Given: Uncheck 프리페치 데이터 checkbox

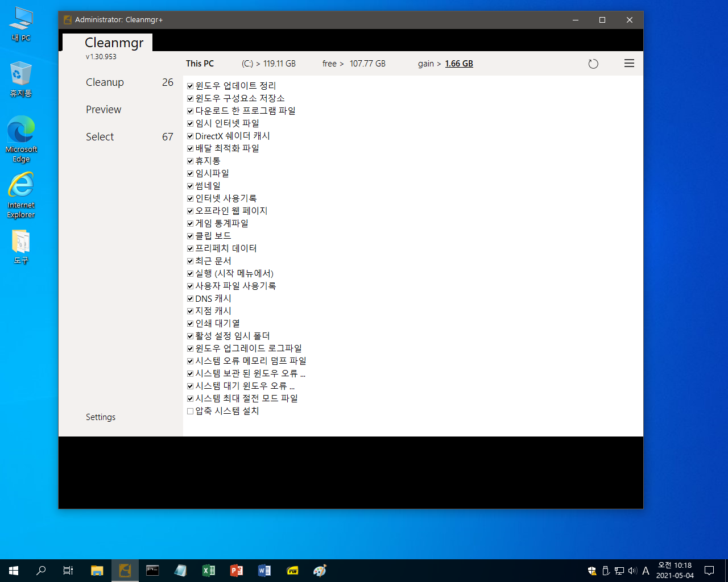Looking at the screenshot, I should coord(191,249).
